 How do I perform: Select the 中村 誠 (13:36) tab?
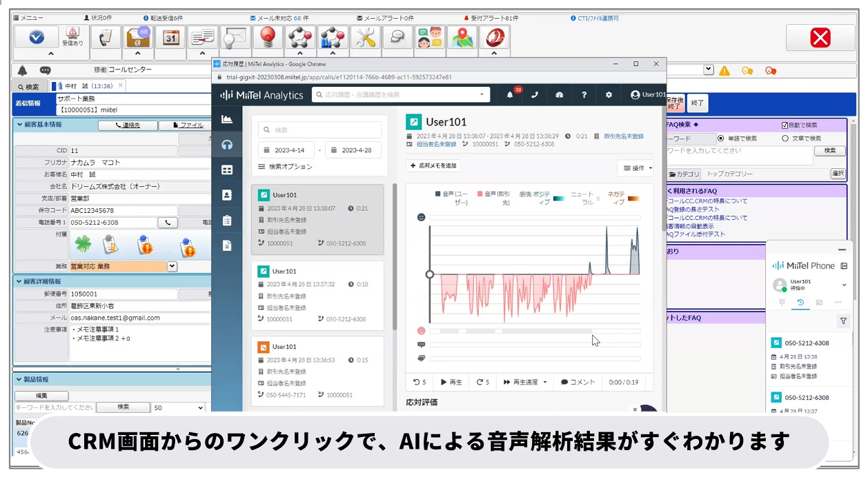coord(88,86)
